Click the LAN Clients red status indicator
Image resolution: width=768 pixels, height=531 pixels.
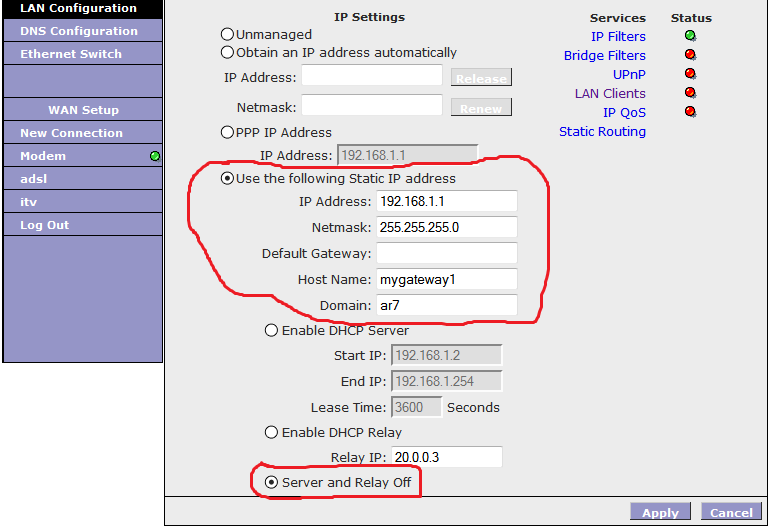point(690,93)
